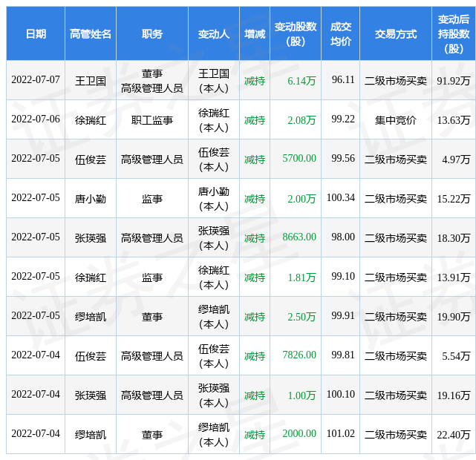
Task: Click holdings value 13.91万
Action: coord(454,277)
